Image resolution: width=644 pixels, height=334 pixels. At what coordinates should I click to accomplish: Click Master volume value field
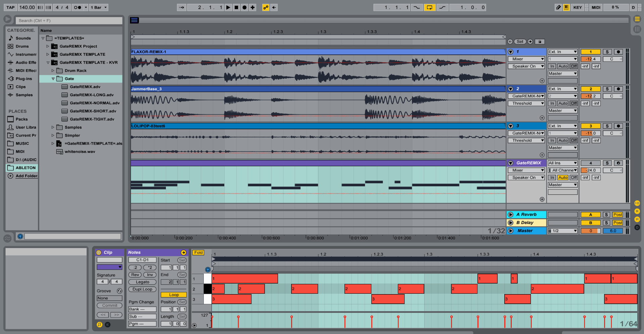(591, 231)
